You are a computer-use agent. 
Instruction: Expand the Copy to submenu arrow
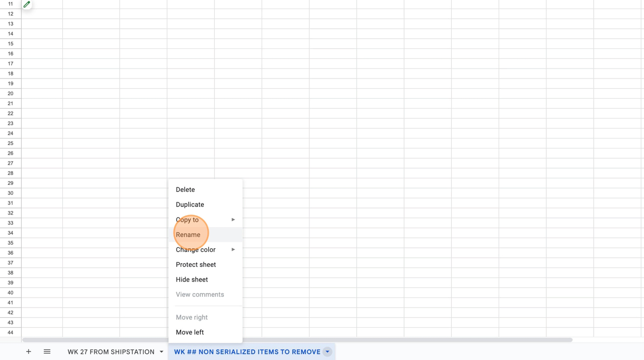(x=233, y=220)
